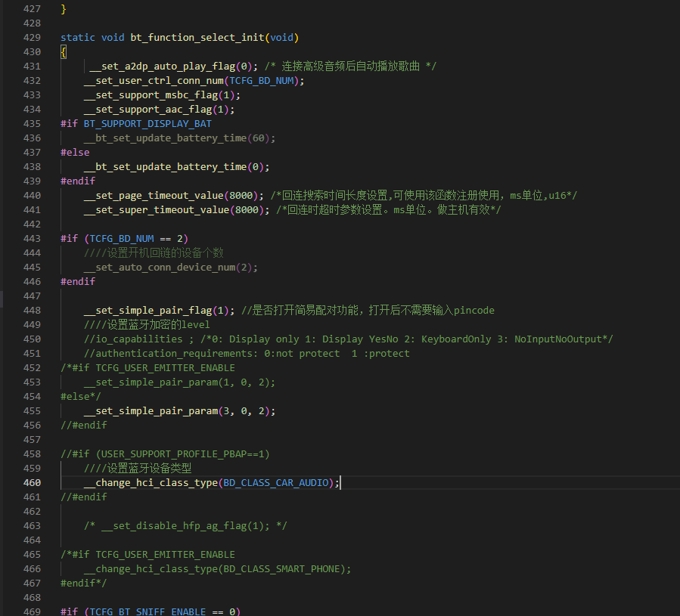Click the opening brace on line 430
The height and width of the screenshot is (616, 680).
pos(64,52)
